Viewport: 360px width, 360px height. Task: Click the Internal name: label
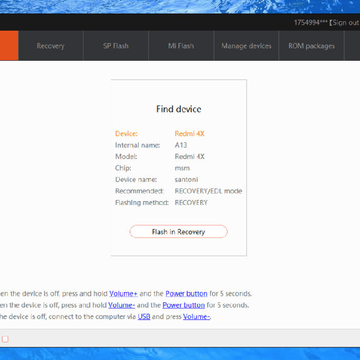point(138,145)
